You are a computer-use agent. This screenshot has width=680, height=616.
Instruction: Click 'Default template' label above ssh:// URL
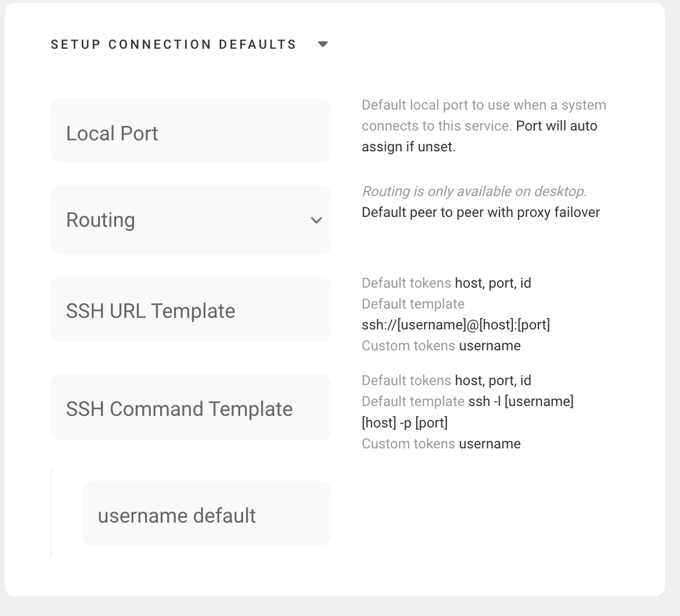pyautogui.click(x=413, y=304)
